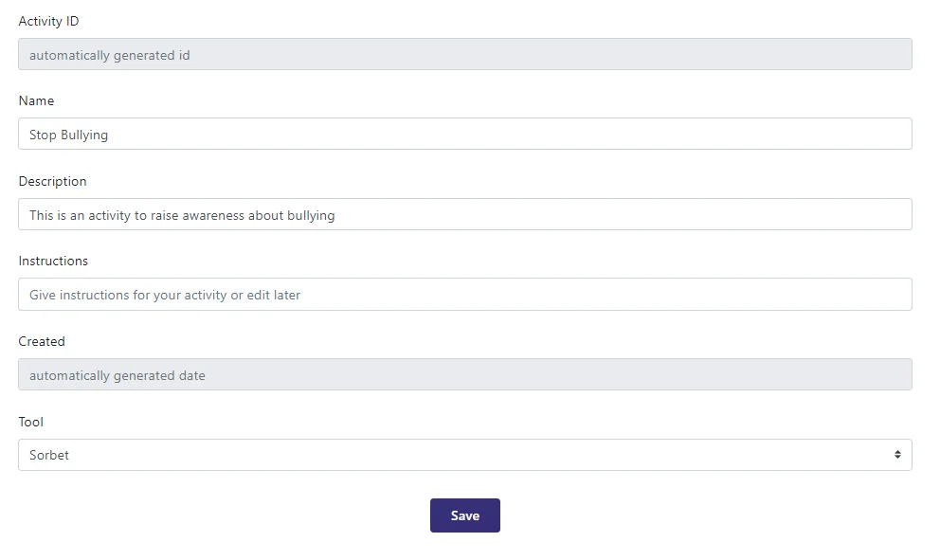This screenshot has width=940, height=560.
Task: Click the stepper arrows in the Tool selector
Action: [897, 455]
